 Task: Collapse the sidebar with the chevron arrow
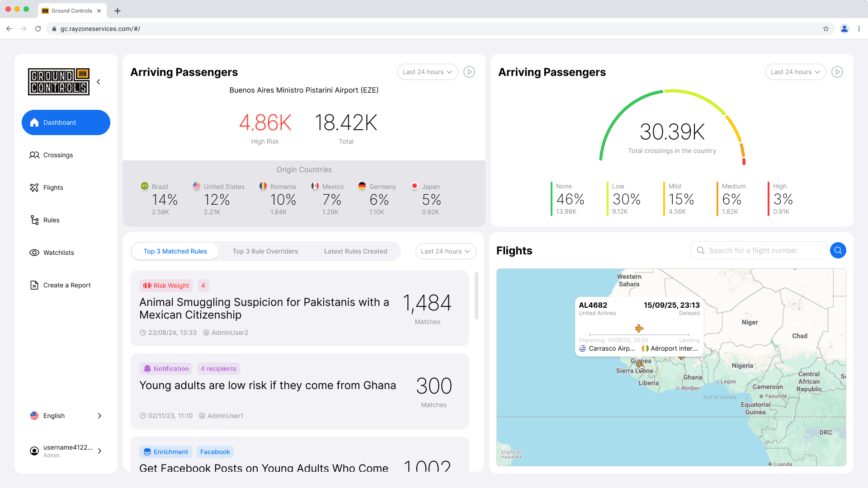tap(99, 82)
